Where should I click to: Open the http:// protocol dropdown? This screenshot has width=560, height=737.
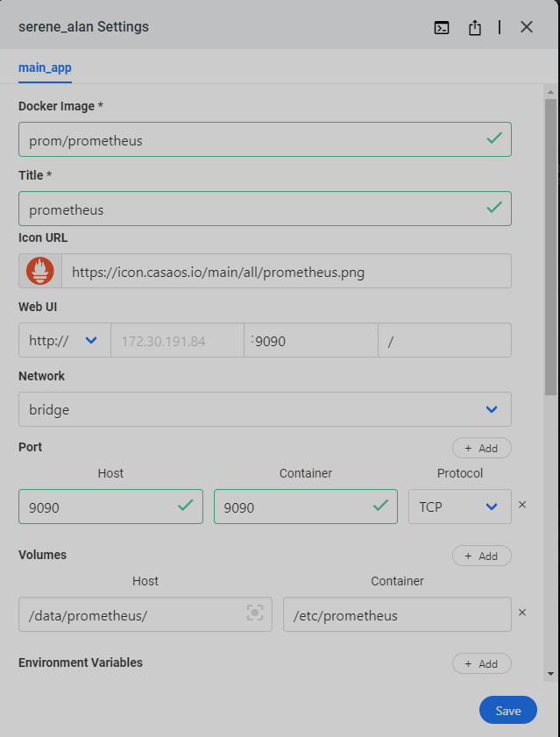point(64,341)
